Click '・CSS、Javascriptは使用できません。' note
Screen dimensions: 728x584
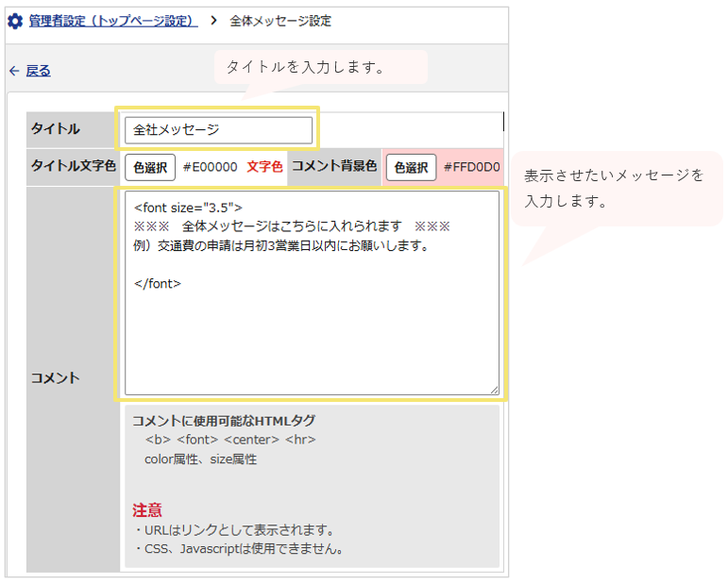click(239, 549)
